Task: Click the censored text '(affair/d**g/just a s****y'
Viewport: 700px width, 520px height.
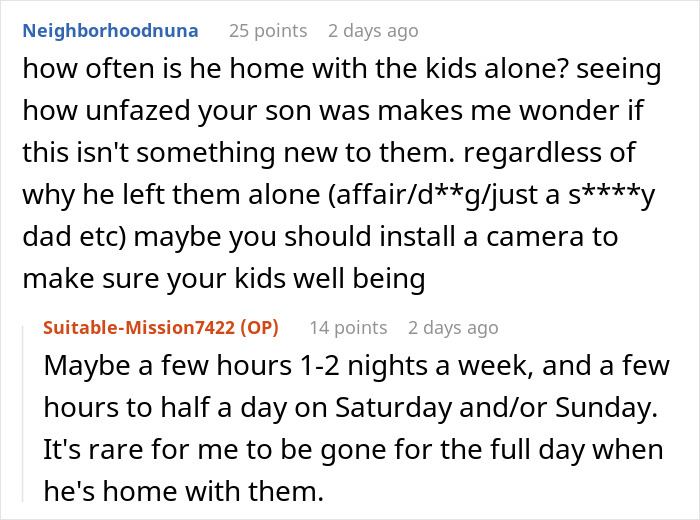Action: pos(492,195)
